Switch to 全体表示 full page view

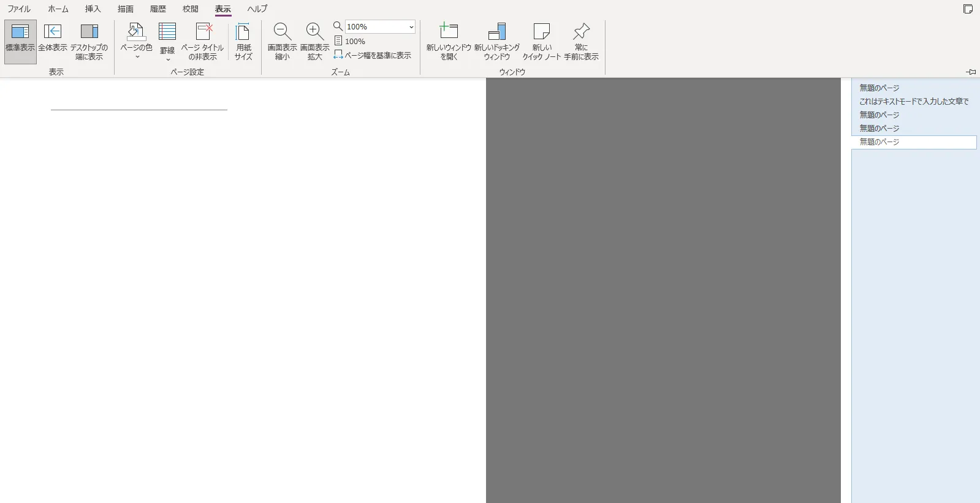pyautogui.click(x=53, y=40)
